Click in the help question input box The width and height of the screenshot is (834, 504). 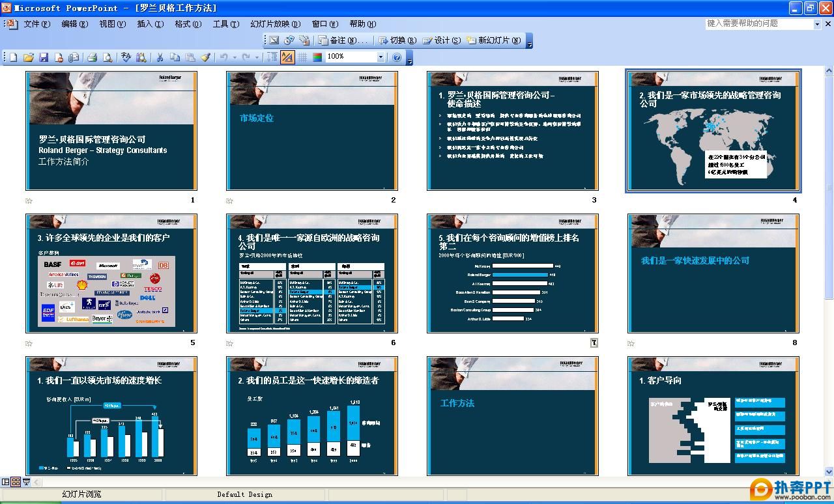pyautogui.click(x=759, y=24)
